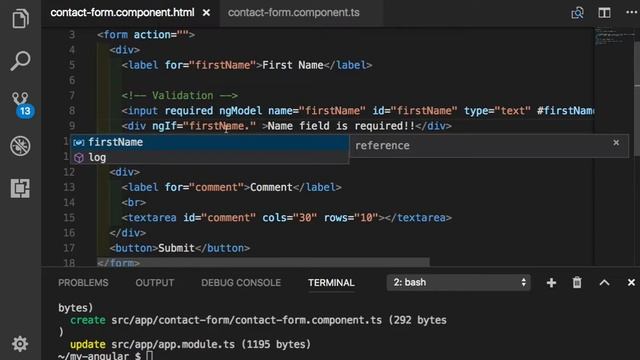Viewport: 640px width, 360px height.
Task: Click 'create' contact-form.component.ts terminal line
Action: pyautogui.click(x=258, y=320)
